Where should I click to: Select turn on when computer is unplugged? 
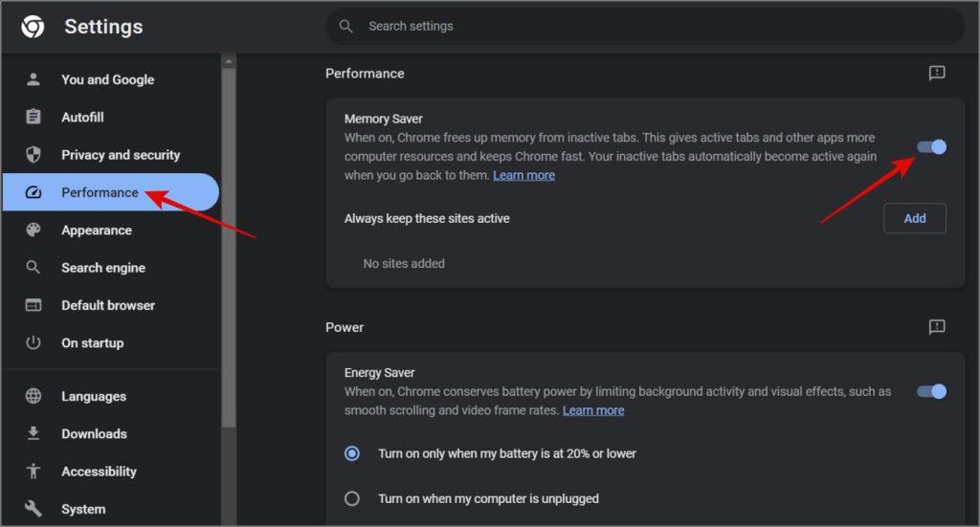coord(352,498)
